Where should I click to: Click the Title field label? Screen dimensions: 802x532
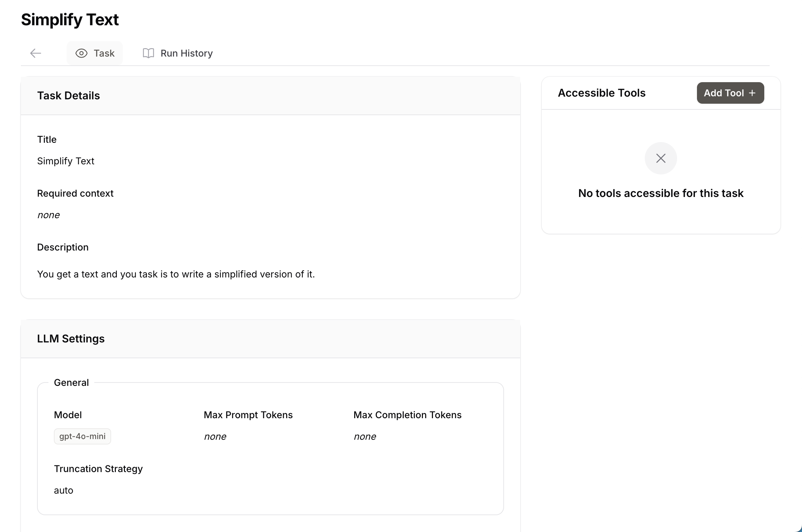click(47, 139)
